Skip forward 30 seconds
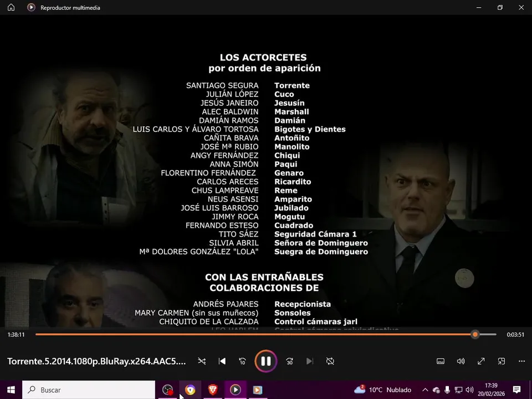Image resolution: width=532 pixels, height=399 pixels. [x=289, y=361]
